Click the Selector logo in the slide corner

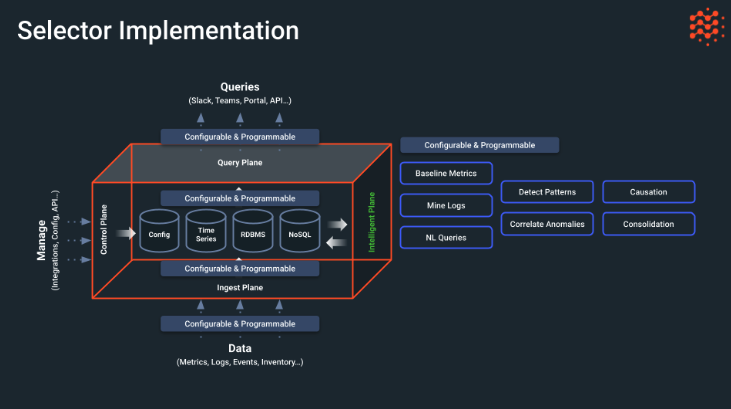pos(707,27)
